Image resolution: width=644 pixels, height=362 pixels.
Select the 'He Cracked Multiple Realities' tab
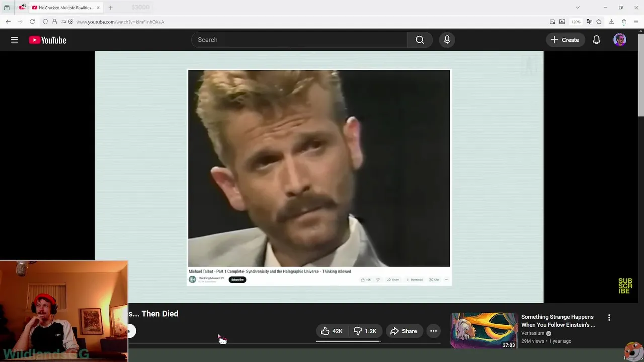pos(65,8)
